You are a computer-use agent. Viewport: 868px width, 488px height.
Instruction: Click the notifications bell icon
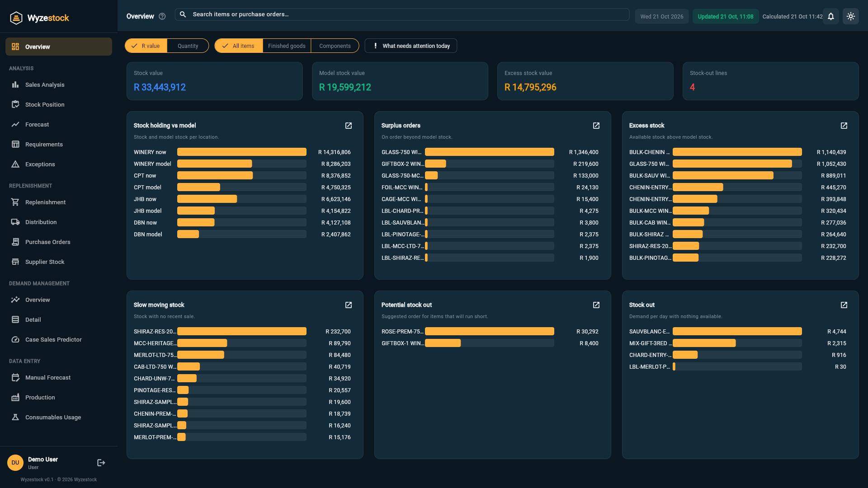(x=831, y=16)
